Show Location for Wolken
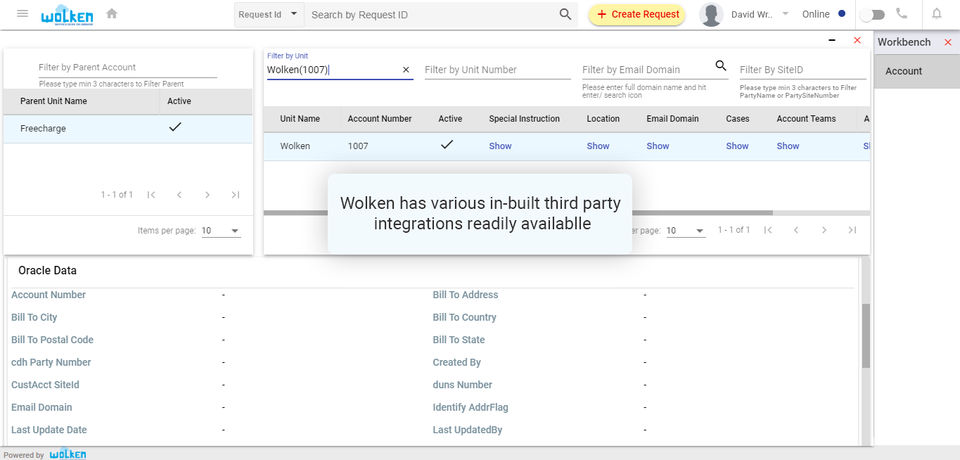 coord(598,146)
